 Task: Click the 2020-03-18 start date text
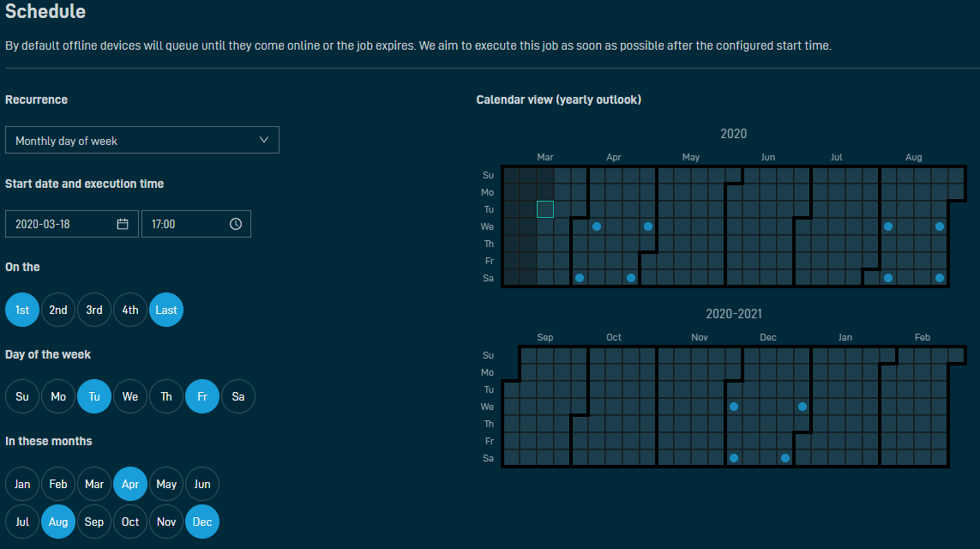pyautogui.click(x=43, y=224)
